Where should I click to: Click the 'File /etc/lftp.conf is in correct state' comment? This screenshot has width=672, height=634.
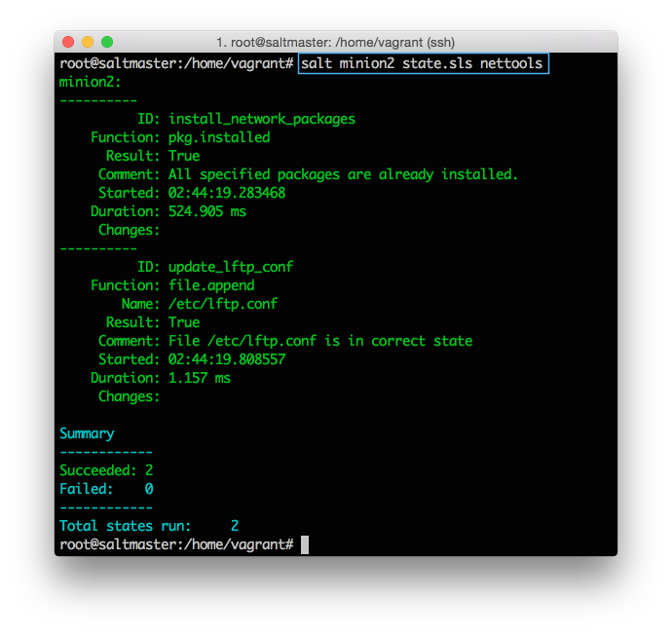tap(319, 341)
